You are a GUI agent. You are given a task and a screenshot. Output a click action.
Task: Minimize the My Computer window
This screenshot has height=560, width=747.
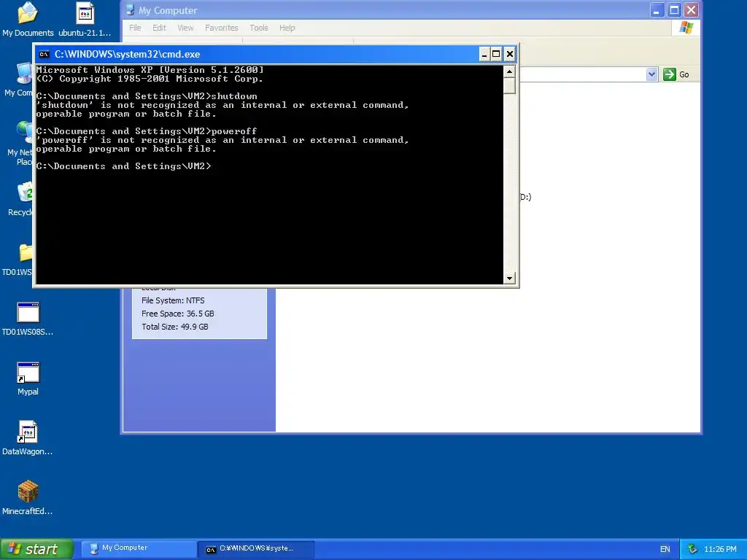[x=657, y=10]
